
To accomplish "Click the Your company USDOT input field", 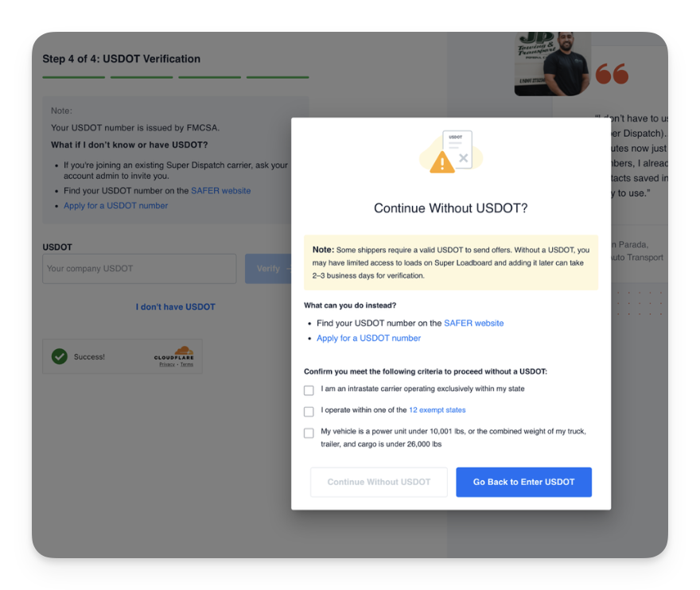I will 139,269.
